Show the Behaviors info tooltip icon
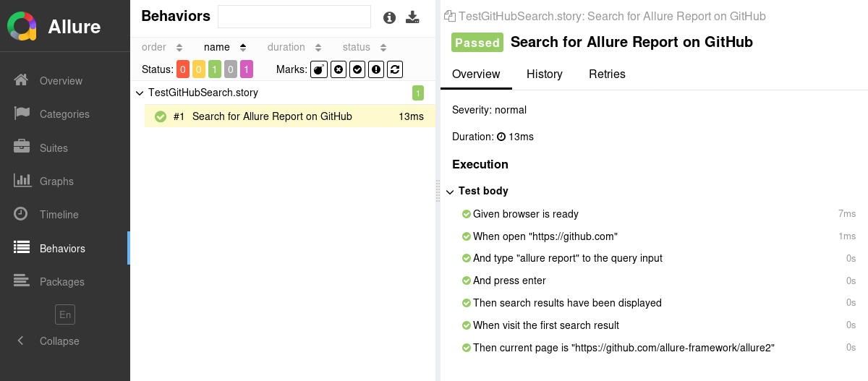The height and width of the screenshot is (381, 868). click(x=389, y=17)
